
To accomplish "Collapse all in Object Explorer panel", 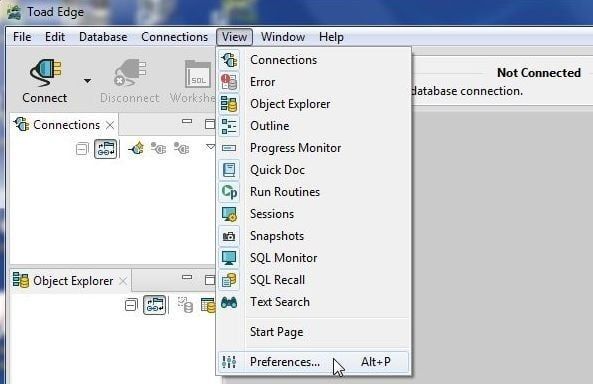I will (x=131, y=305).
